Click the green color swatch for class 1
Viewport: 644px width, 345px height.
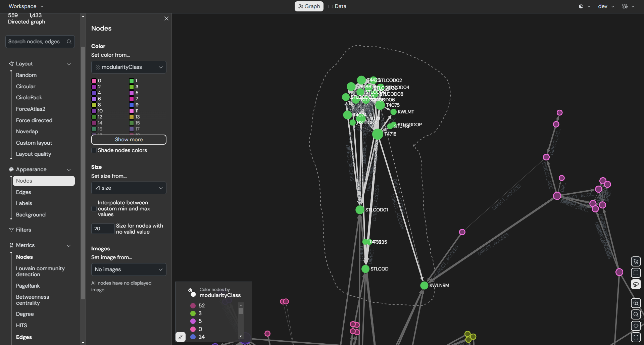point(132,81)
